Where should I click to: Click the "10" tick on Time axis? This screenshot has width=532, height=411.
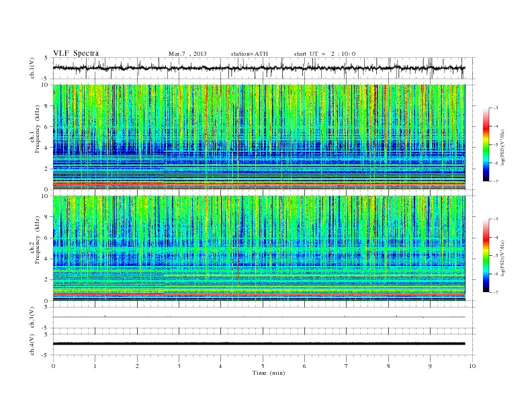472,366
